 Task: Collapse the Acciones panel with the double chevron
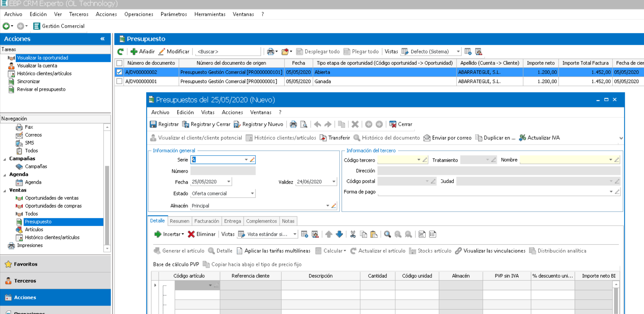[x=102, y=39]
